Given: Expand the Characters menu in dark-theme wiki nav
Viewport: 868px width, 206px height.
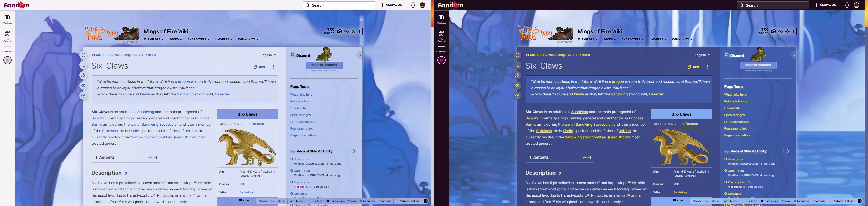Looking at the screenshot, I should point(632,39).
